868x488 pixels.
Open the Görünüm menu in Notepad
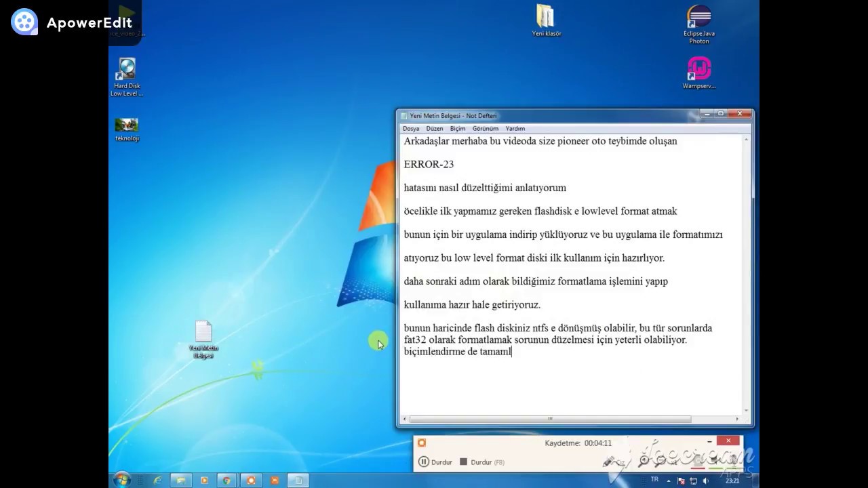pos(486,128)
